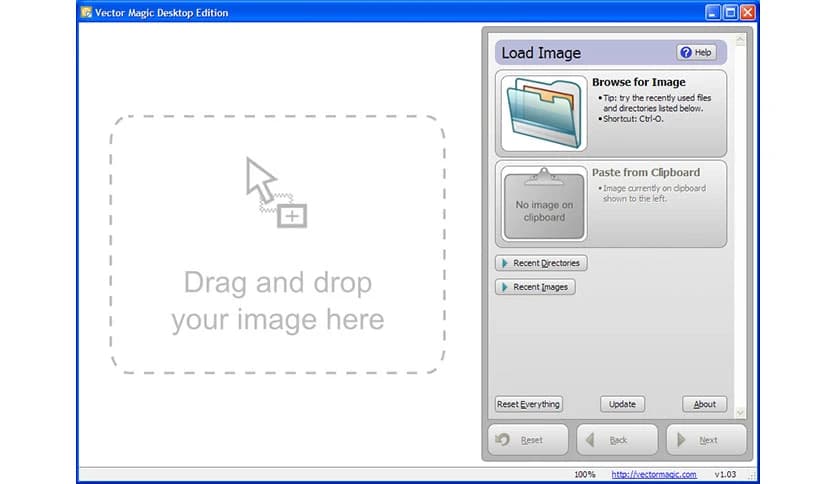Click the clipboard icon under Paste from Clipboard
Viewport: 836px width, 484px height.
click(544, 204)
